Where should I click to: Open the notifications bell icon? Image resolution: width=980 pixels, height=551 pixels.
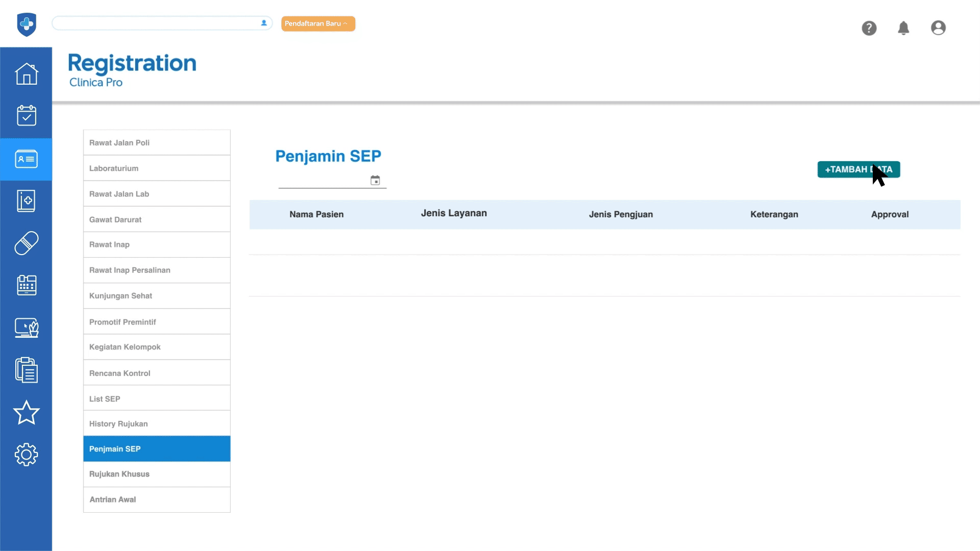click(903, 28)
